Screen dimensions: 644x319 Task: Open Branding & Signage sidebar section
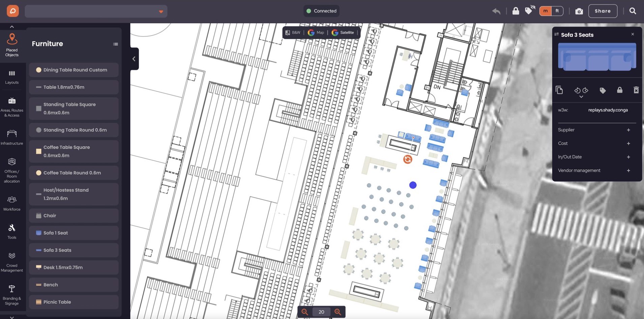click(x=12, y=295)
